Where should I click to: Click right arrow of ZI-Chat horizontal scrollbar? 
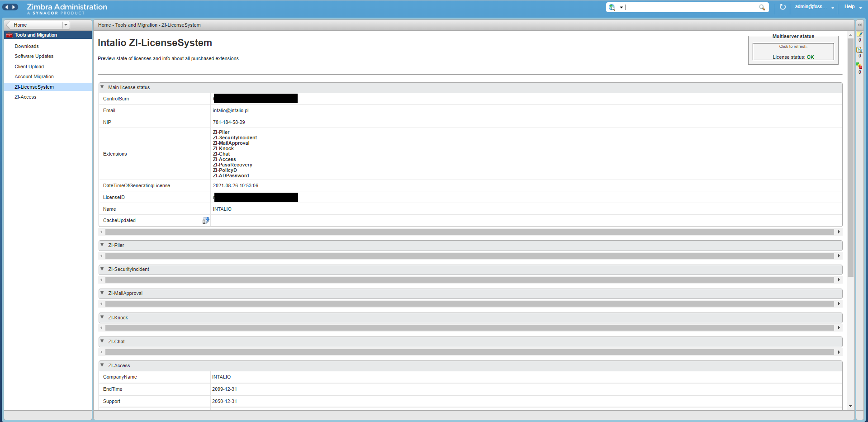click(839, 352)
